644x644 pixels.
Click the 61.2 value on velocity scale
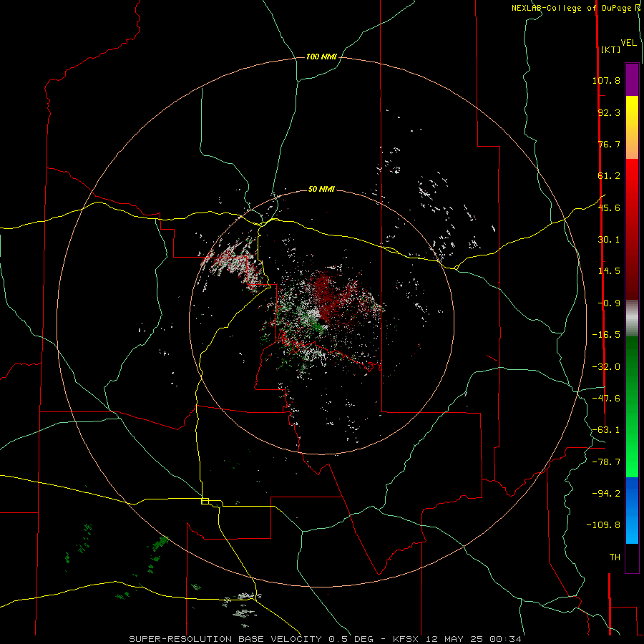click(x=609, y=176)
